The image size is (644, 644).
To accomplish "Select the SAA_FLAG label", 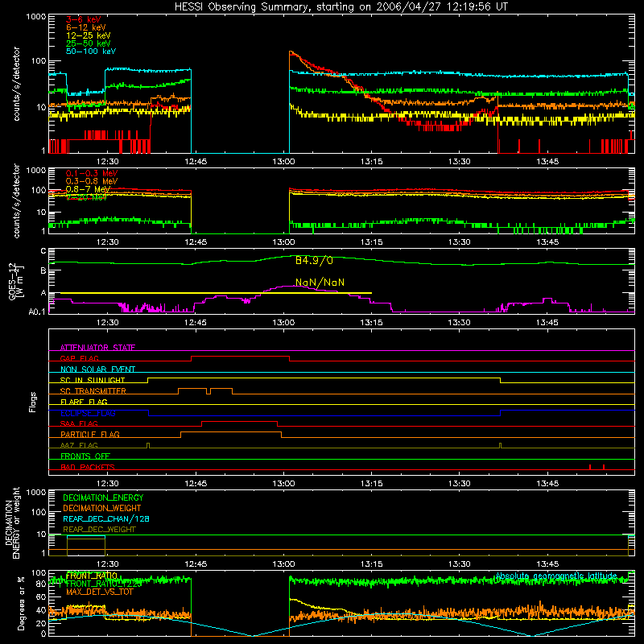I will pyautogui.click(x=79, y=423).
